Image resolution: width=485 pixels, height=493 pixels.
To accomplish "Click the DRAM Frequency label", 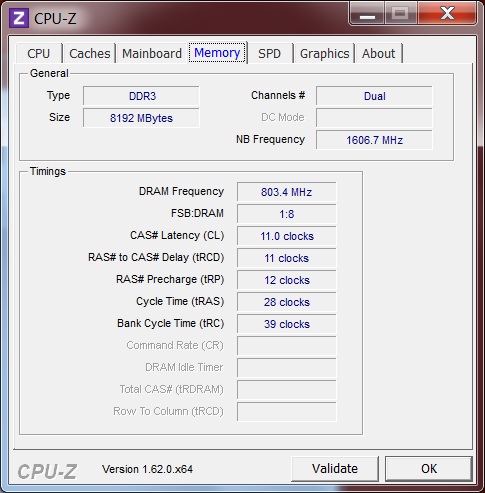I will pyautogui.click(x=181, y=191).
